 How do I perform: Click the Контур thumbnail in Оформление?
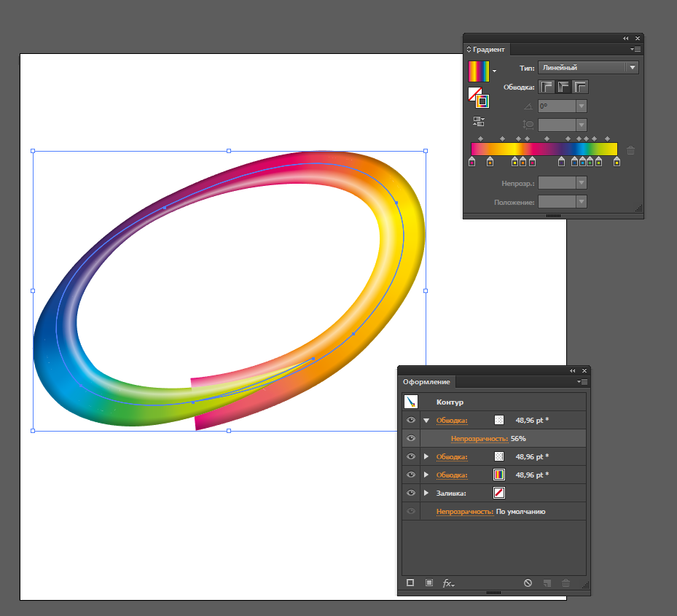411,402
